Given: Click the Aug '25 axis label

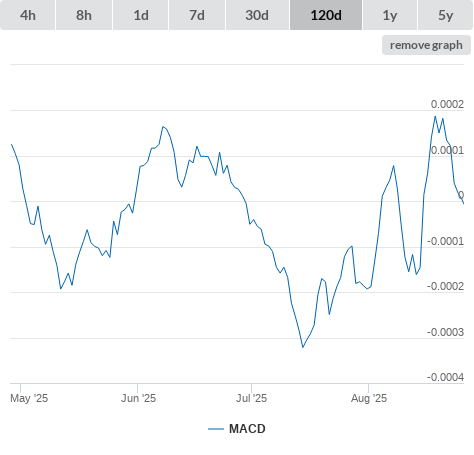Looking at the screenshot, I should tap(369, 398).
